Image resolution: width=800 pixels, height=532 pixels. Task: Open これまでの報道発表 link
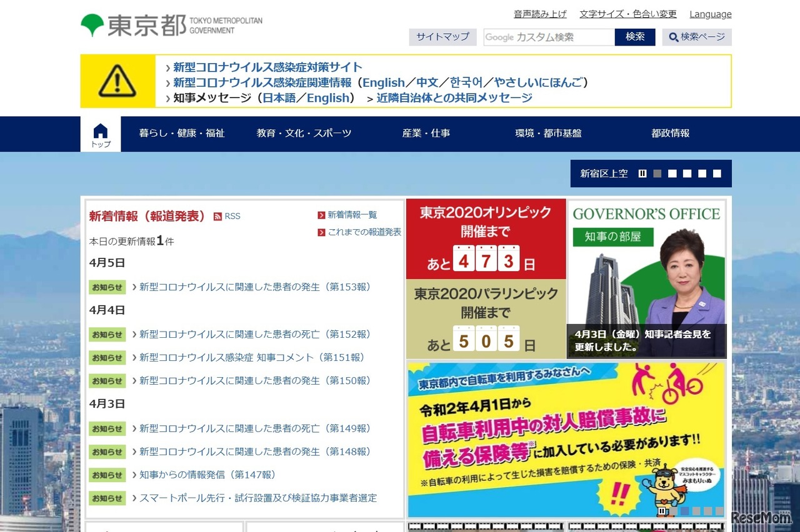coord(364,232)
